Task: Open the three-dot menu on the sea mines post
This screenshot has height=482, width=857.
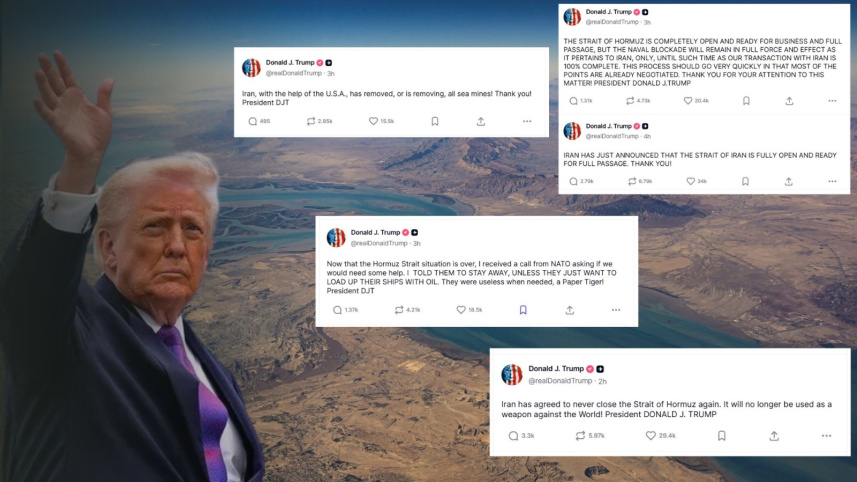Action: point(527,121)
